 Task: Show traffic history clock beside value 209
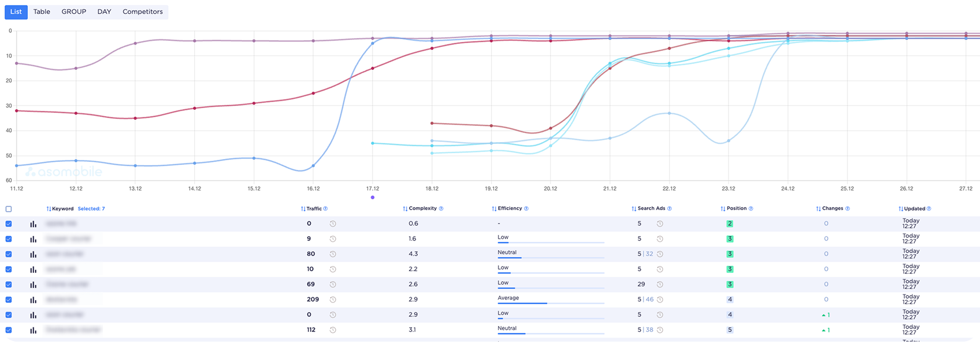[x=333, y=300]
